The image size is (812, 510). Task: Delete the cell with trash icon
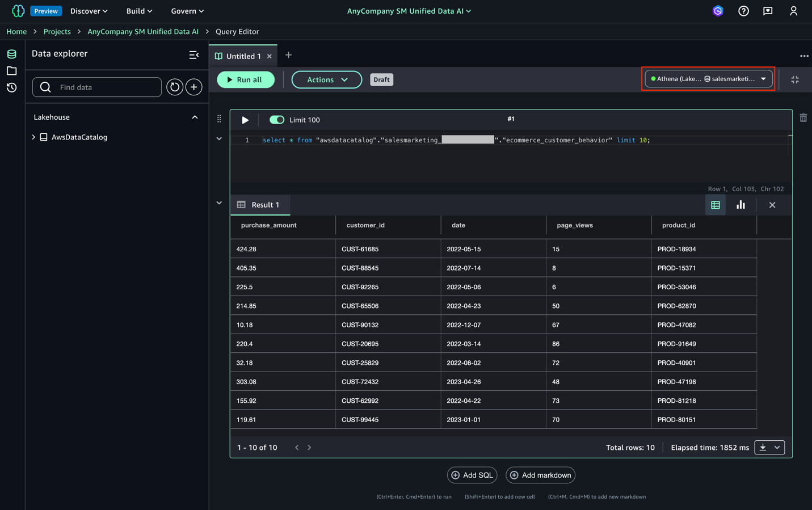click(803, 118)
